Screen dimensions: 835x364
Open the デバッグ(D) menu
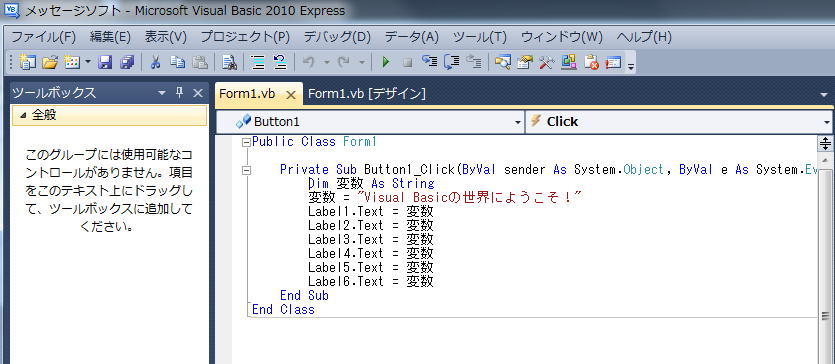[337, 37]
